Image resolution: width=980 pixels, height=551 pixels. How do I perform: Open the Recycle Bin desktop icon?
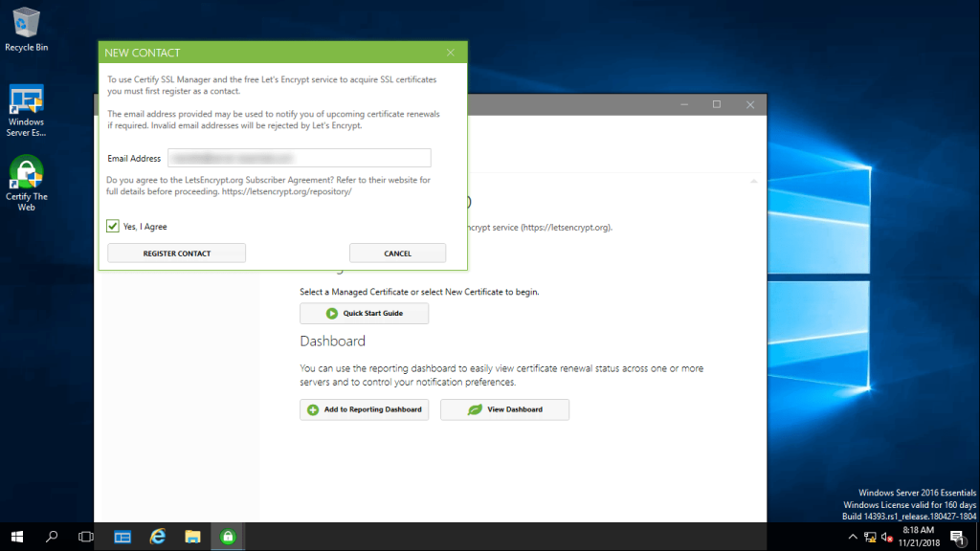(x=26, y=29)
